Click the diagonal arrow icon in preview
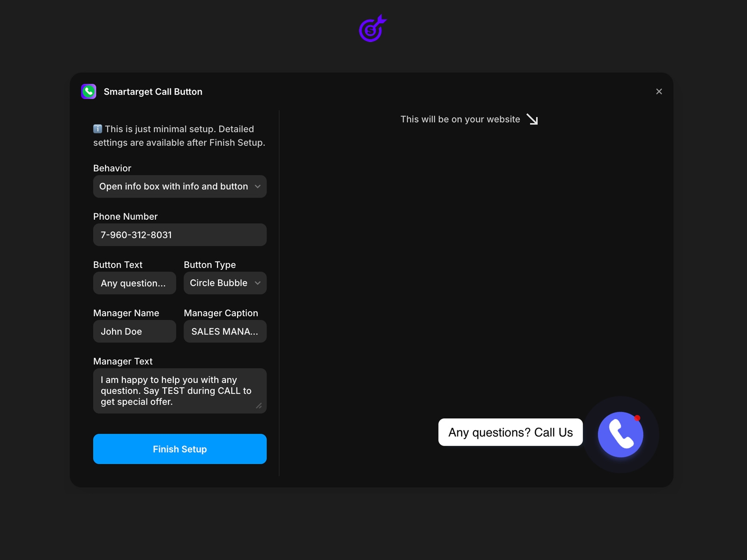 (532, 119)
